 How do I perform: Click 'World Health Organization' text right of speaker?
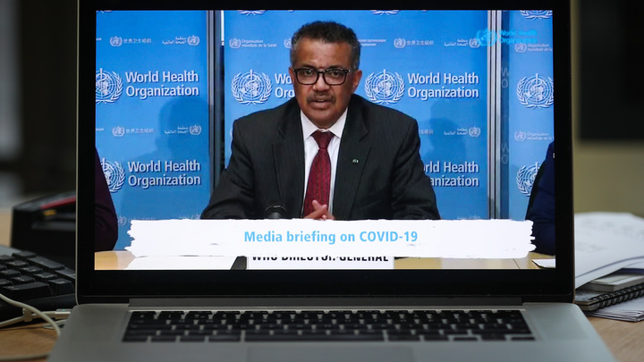click(442, 86)
